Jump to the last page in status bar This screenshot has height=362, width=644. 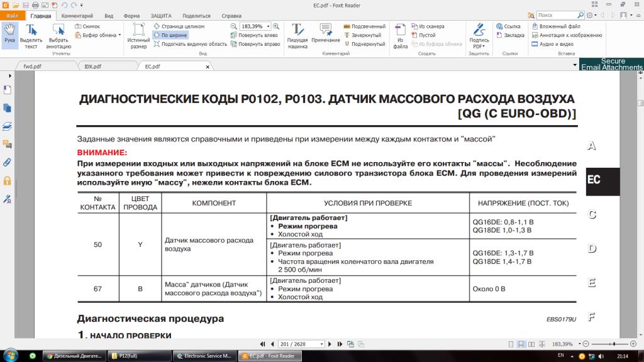340,344
